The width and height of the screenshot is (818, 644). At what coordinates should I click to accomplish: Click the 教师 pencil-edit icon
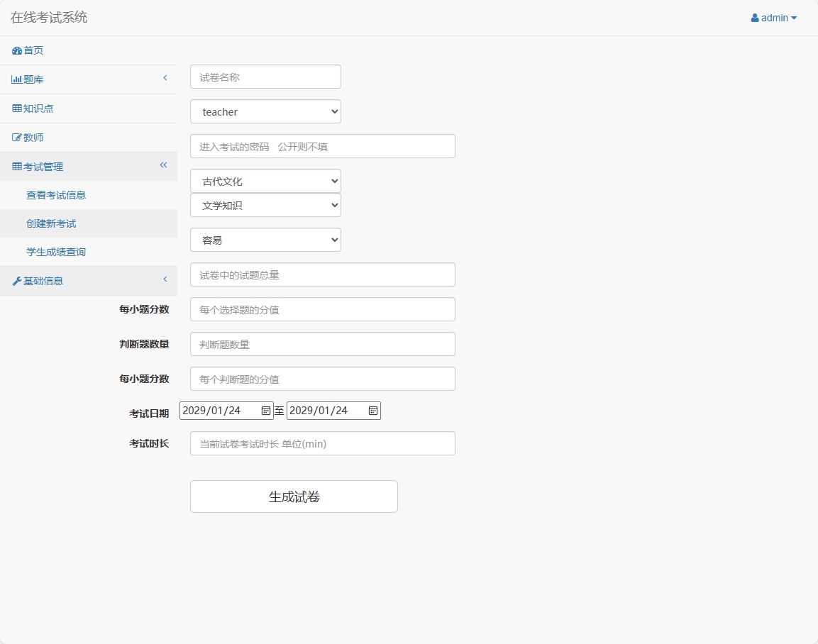(15, 137)
